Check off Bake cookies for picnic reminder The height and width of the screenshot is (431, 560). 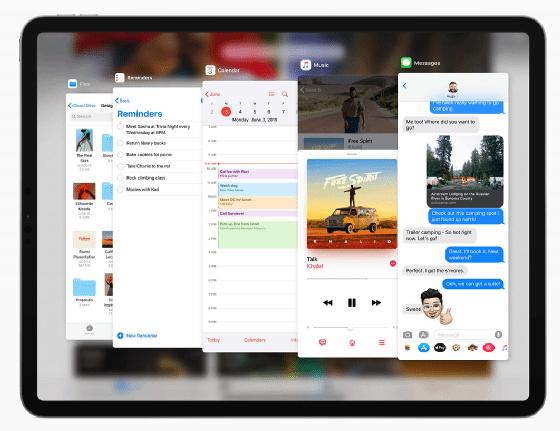120,155
